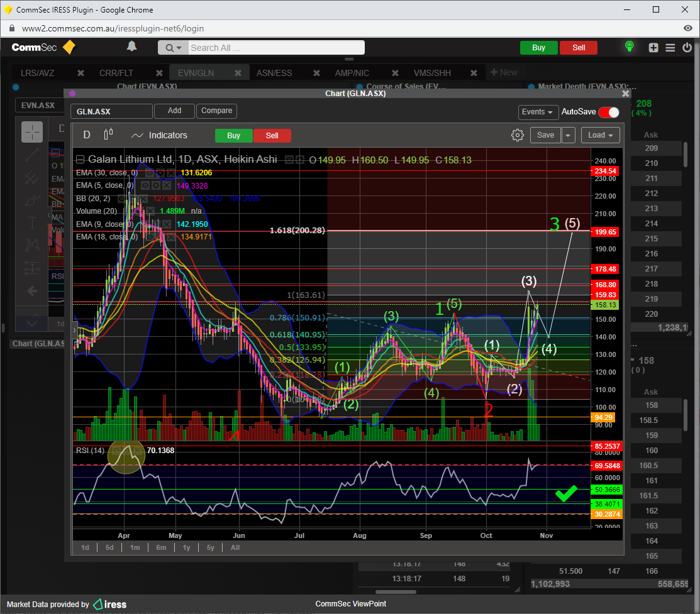Viewport: 700px width, 614px height.
Task: Switch to the VMS/SHH tab
Action: (432, 73)
